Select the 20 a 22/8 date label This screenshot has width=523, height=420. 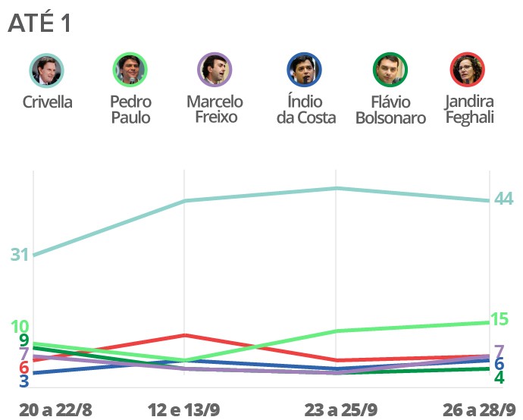[55, 409]
